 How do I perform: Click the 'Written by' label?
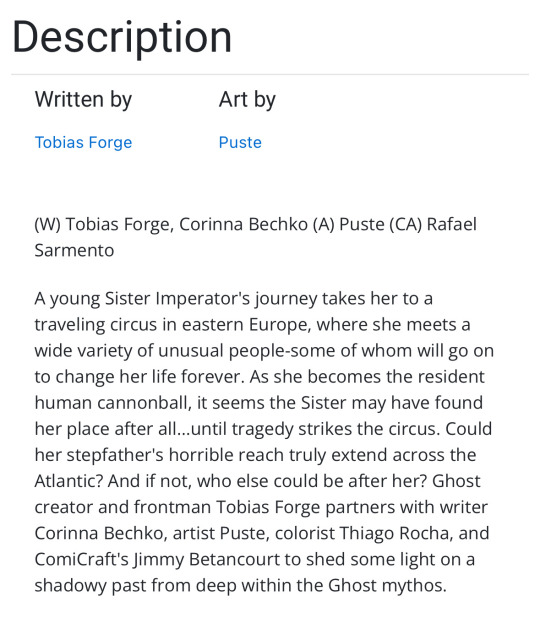[x=83, y=99]
